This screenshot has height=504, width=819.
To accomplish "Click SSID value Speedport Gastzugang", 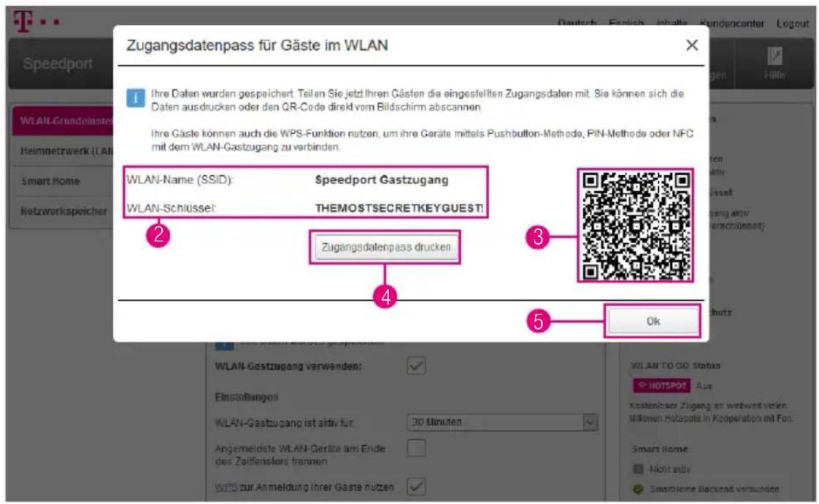I will [382, 180].
